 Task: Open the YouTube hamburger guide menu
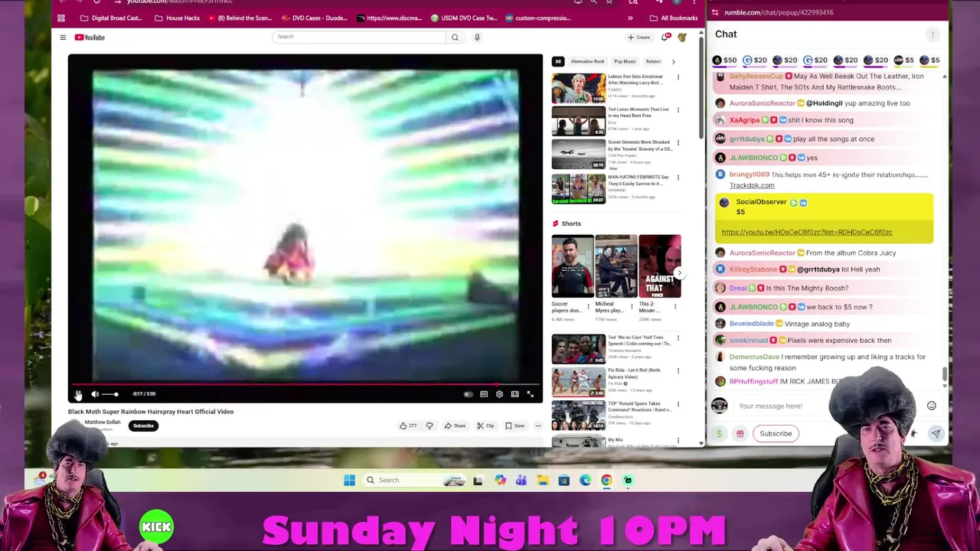pyautogui.click(x=63, y=37)
